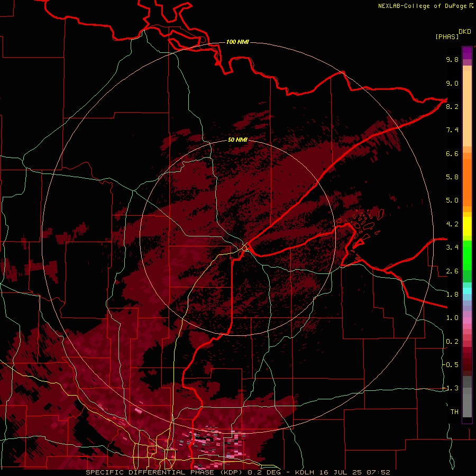Click the Specific Differential Phase caption text
476x476 pixels.
tap(165, 472)
